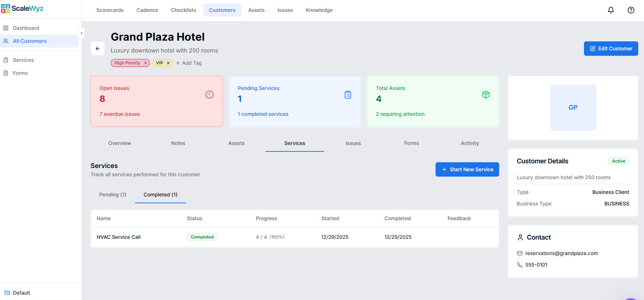Click the Total Assets box icon

[x=486, y=95]
